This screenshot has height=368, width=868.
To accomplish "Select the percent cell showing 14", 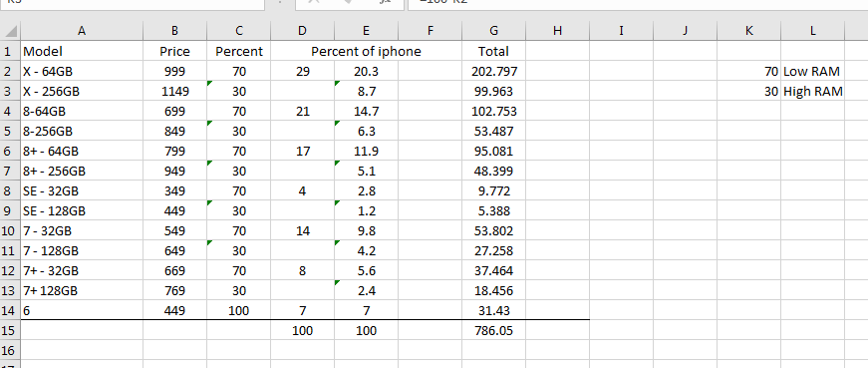I will tap(302, 231).
